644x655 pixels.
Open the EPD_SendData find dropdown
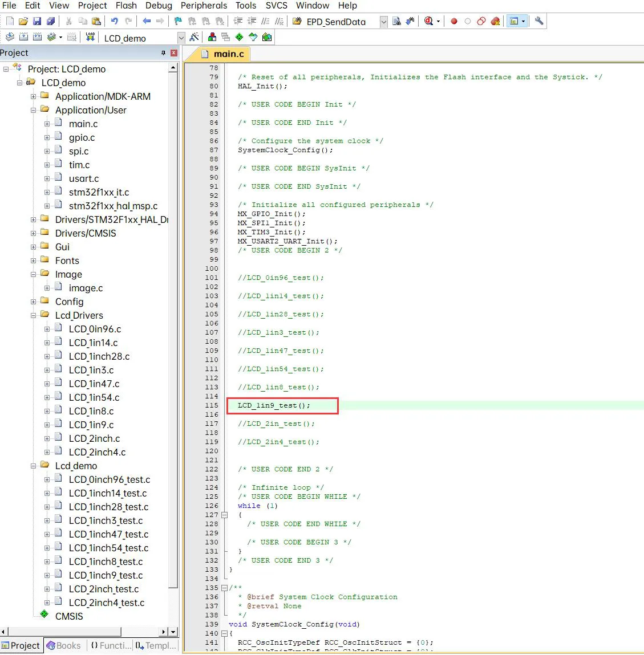click(384, 22)
